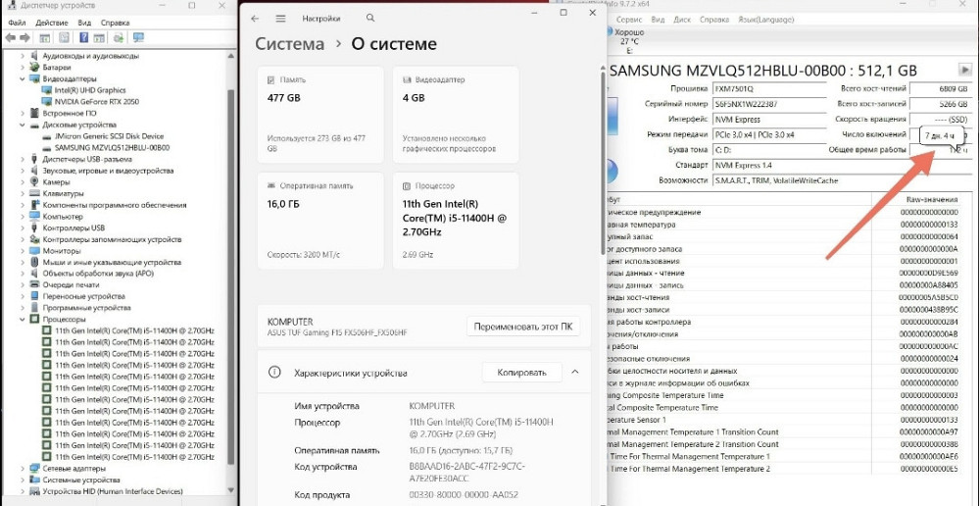Viewport: 980px width, 506px height.
Task: Click the search magnifier icon in Settings
Action: [x=370, y=18]
